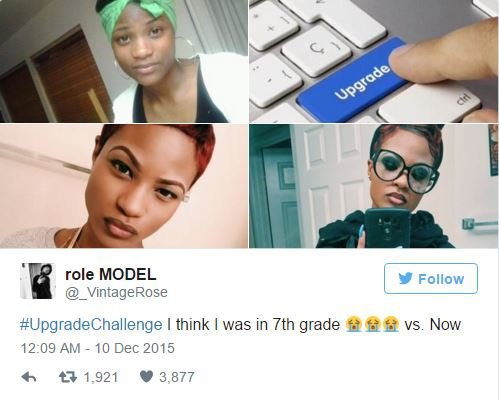499x400 pixels.
Task: Click the 1,921 retweet count
Action: pyautogui.click(x=101, y=377)
